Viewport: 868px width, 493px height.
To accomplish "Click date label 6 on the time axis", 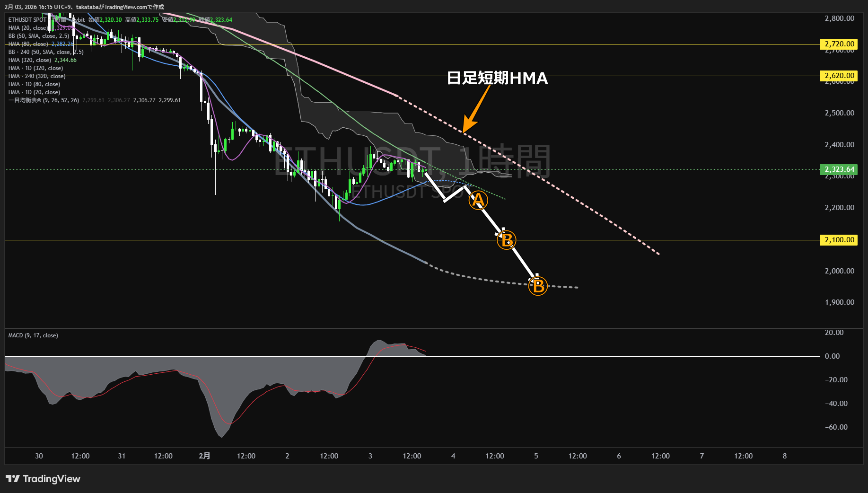I will pyautogui.click(x=619, y=456).
